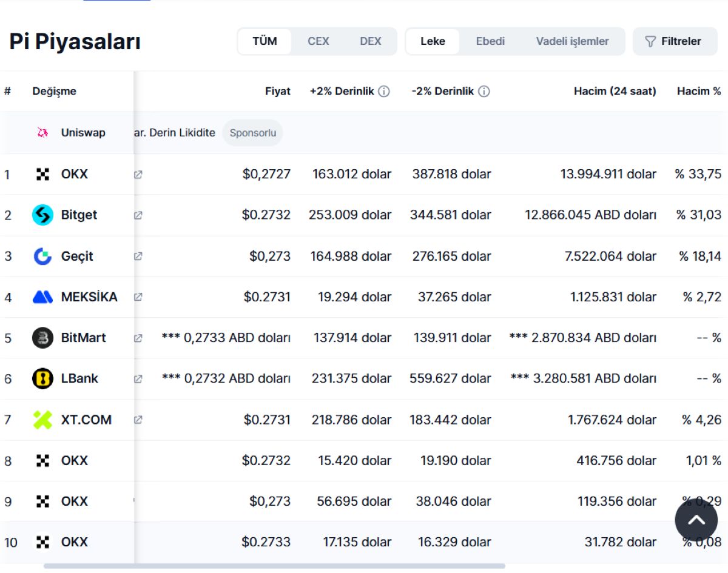Click the $0,2727 price cell
The image size is (728, 573).
point(266,175)
